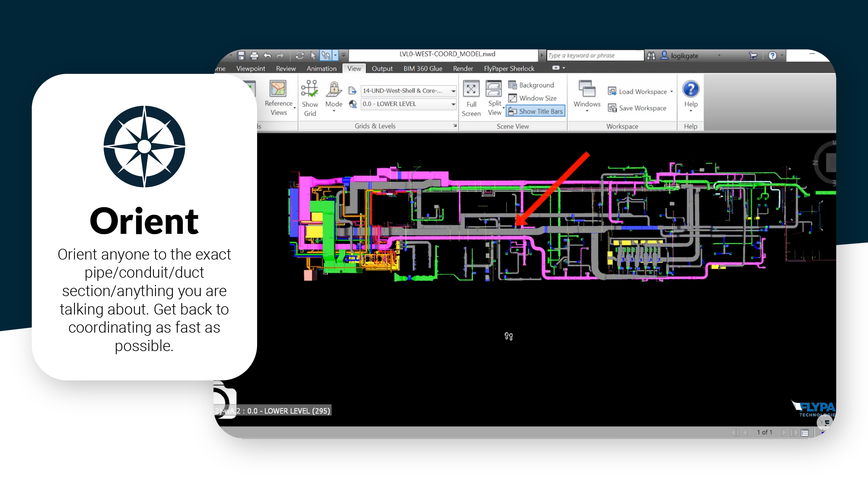Click the shopping cart icon
868x488 pixels.
(753, 56)
